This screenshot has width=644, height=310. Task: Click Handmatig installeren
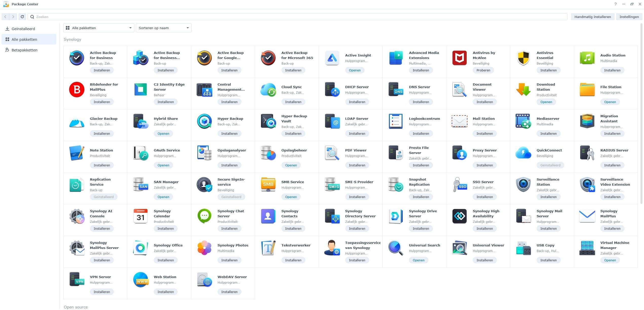point(592,16)
